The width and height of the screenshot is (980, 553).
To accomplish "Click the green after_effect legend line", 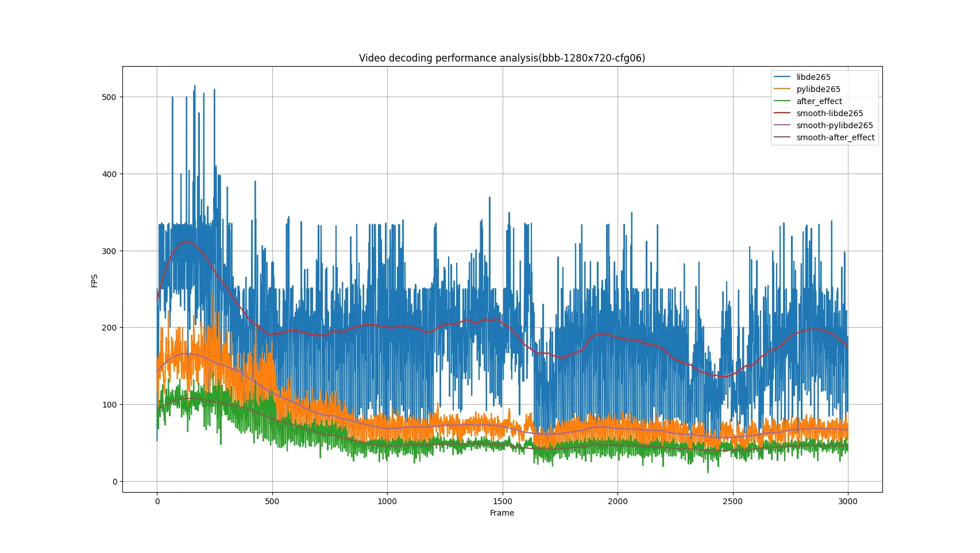I will 782,101.
